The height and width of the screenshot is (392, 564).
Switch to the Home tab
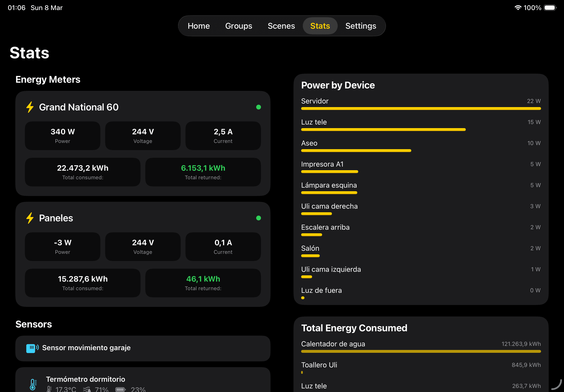(198, 26)
